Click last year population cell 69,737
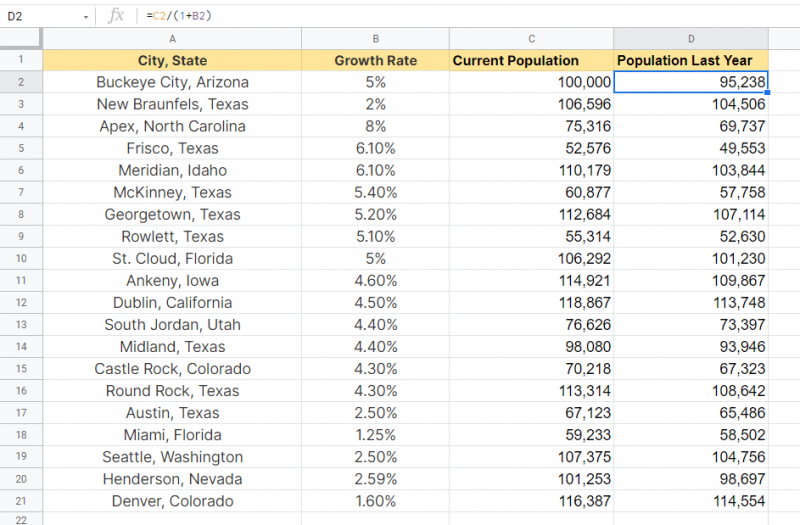Image resolution: width=800 pixels, height=525 pixels. [x=691, y=126]
